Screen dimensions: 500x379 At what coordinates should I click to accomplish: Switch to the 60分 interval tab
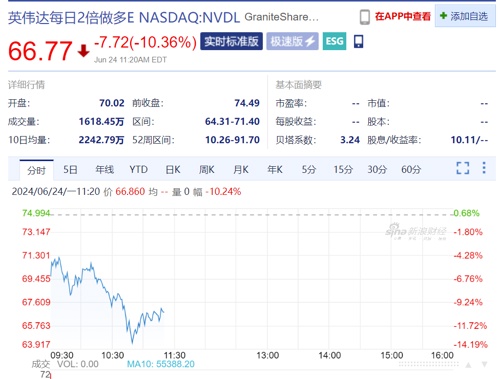pyautogui.click(x=411, y=170)
